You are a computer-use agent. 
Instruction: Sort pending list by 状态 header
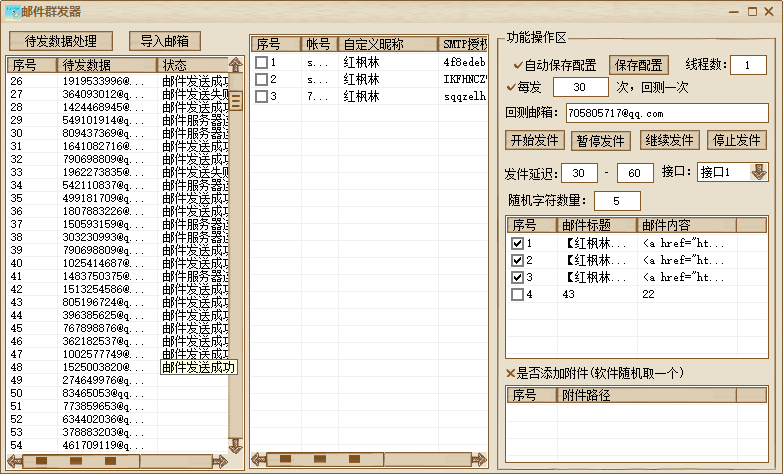pos(193,65)
